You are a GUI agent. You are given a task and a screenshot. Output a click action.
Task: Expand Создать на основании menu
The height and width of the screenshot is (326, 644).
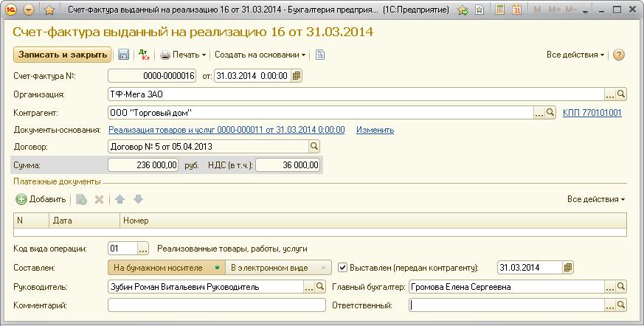260,55
